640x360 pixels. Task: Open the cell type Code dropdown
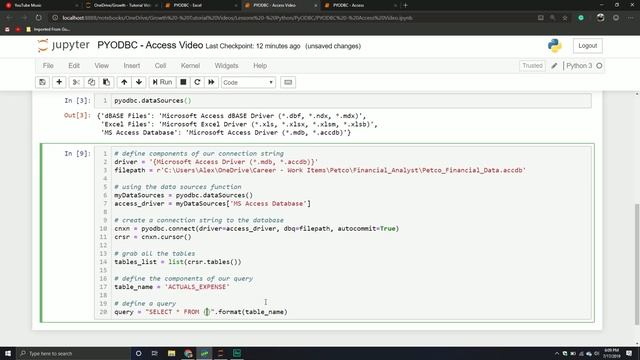click(x=248, y=82)
